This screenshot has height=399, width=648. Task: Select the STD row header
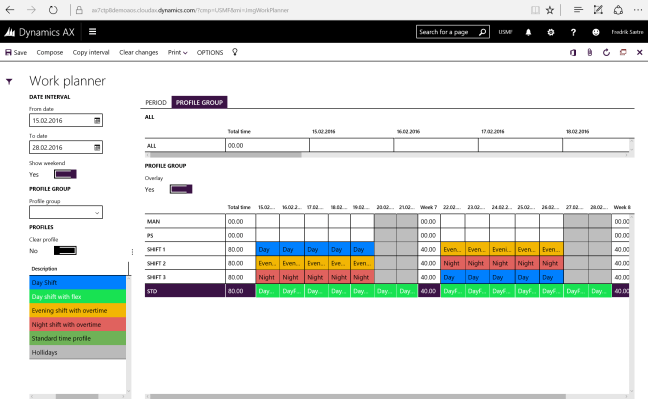[185, 291]
